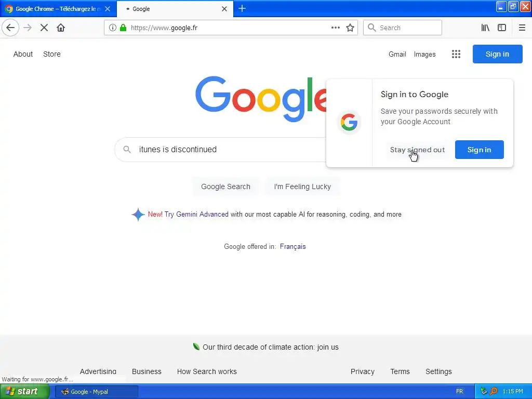532x399 pixels.
Task: Open the Privacy footer link
Action: 362,371
